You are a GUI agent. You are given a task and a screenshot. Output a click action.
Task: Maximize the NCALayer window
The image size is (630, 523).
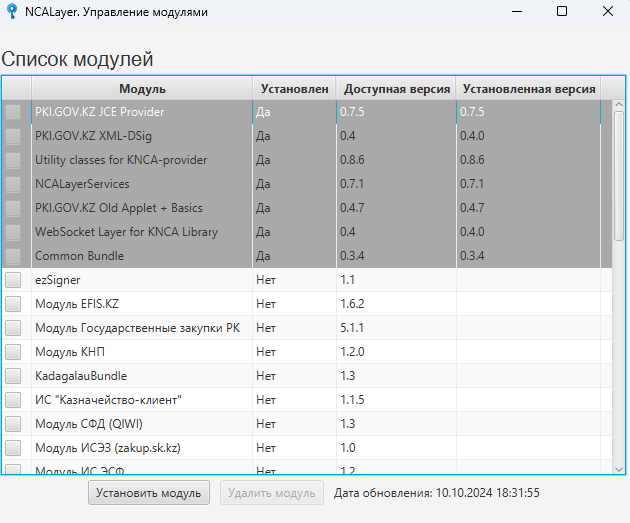pyautogui.click(x=562, y=11)
